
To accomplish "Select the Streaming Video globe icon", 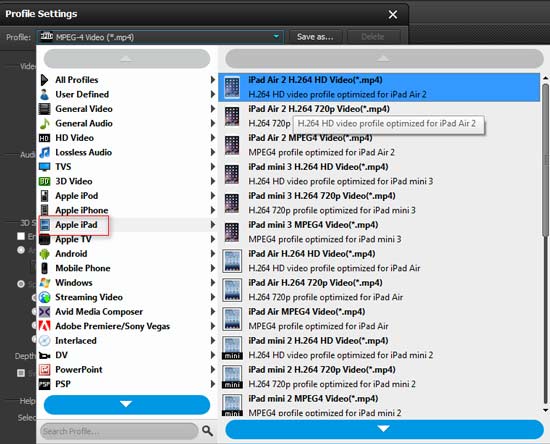I will (45, 297).
